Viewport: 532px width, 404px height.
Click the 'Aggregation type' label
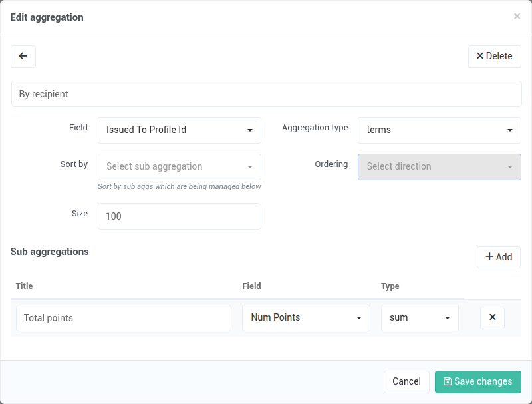(x=315, y=128)
